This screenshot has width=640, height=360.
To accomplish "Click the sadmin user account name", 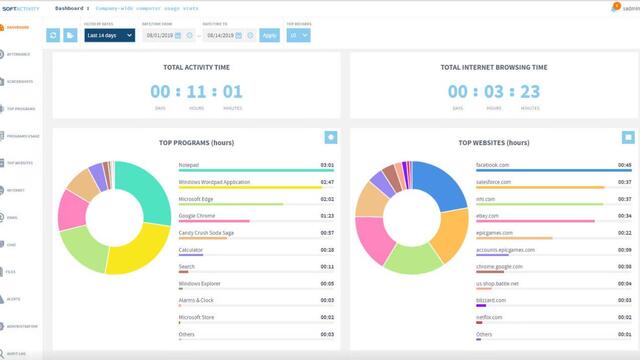I will [x=631, y=9].
